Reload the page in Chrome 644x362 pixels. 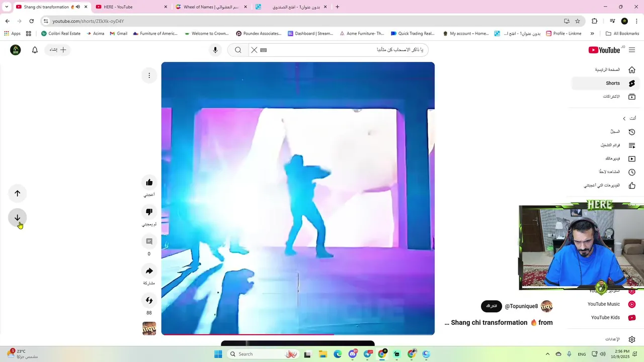pos(31,21)
